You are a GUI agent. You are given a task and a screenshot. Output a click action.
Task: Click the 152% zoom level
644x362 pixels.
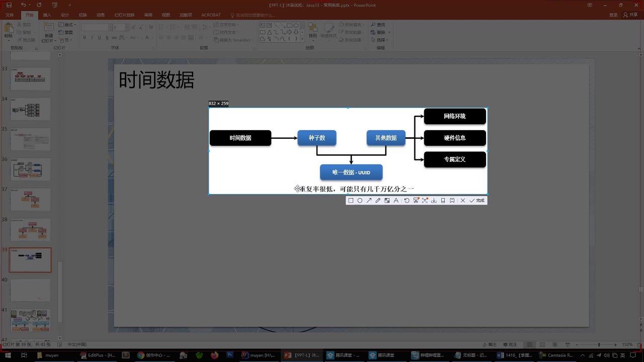[627, 344]
